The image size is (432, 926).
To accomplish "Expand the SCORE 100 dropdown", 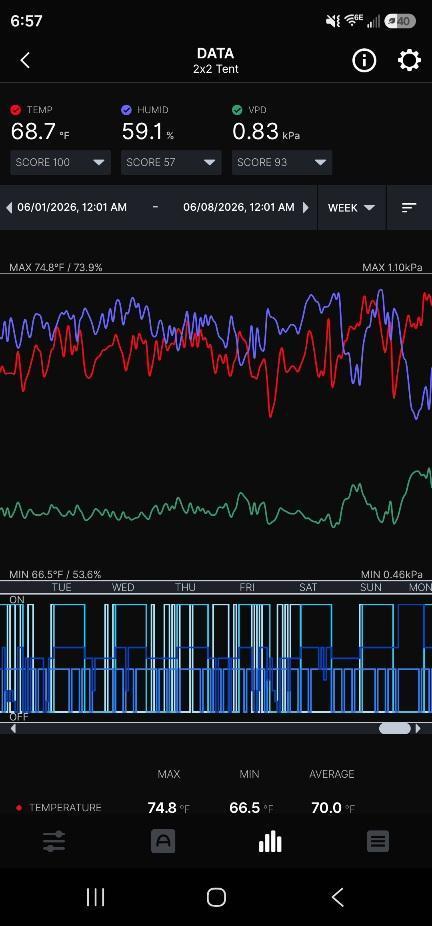I will click(60, 162).
